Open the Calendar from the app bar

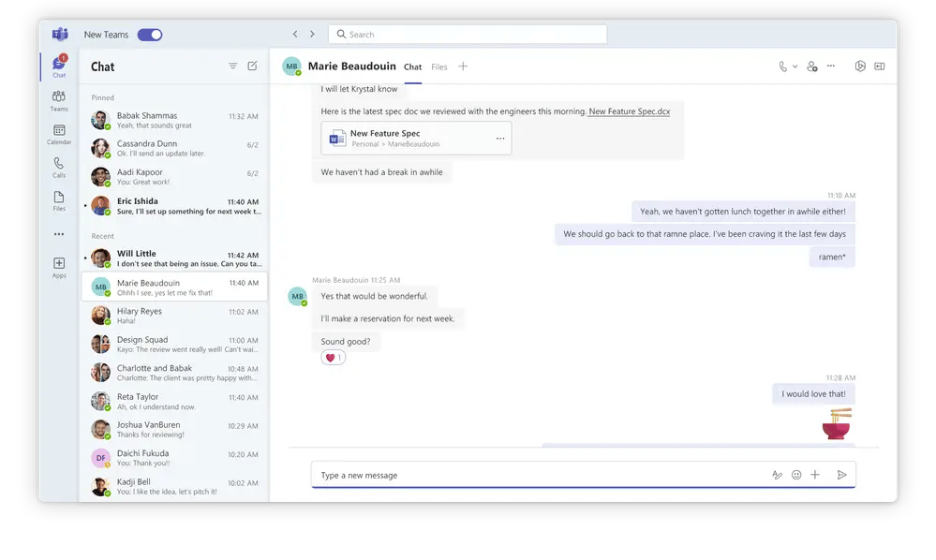(x=58, y=135)
